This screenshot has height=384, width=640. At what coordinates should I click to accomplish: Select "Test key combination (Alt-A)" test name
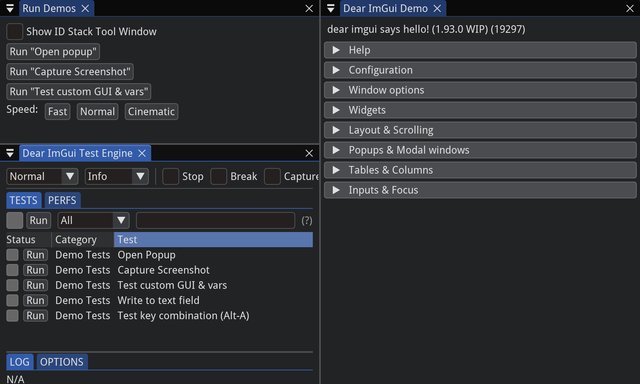tap(183, 315)
